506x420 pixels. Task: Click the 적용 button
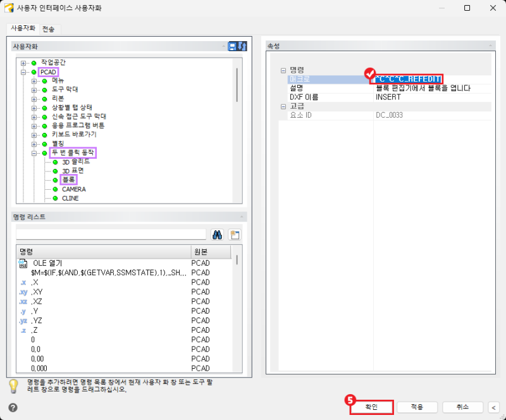tap(417, 407)
